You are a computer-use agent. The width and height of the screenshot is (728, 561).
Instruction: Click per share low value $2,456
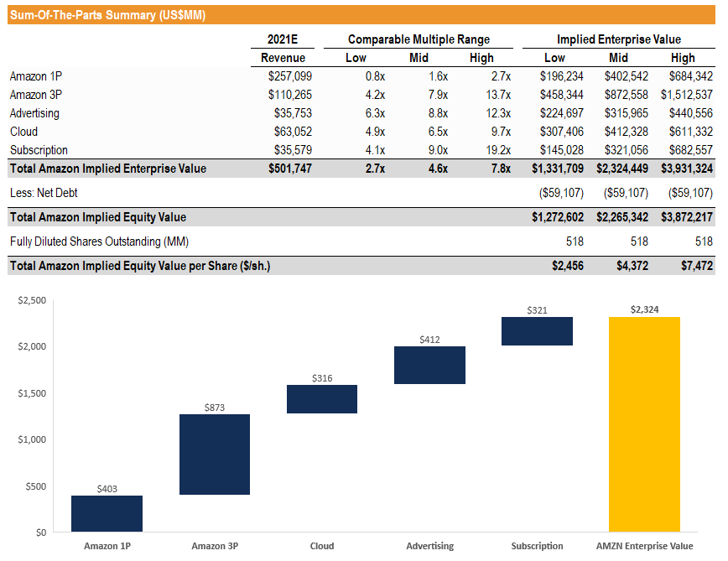coord(568,266)
